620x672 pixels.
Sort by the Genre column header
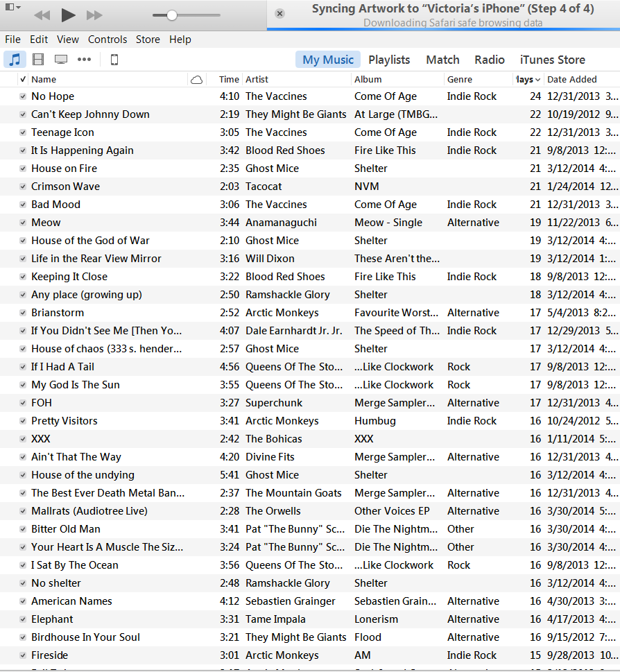click(460, 79)
